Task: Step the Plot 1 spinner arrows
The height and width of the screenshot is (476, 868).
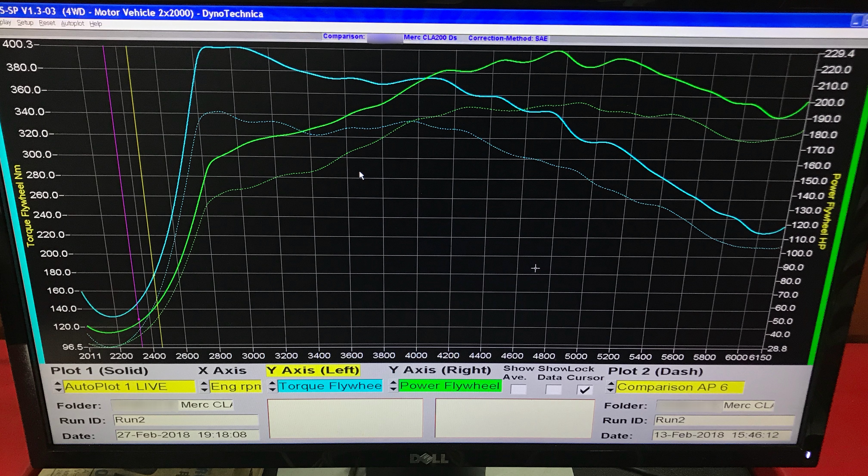Action: pyautogui.click(x=58, y=387)
